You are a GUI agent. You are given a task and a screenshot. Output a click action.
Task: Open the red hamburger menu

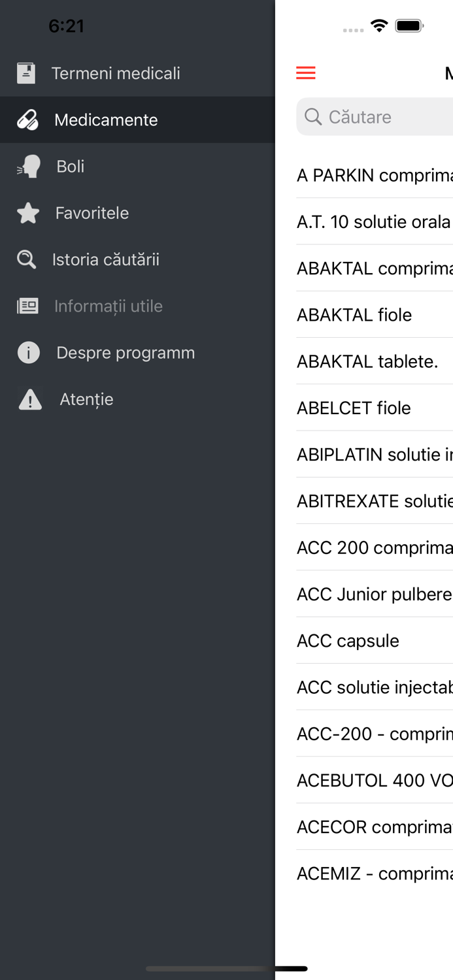[x=305, y=73]
